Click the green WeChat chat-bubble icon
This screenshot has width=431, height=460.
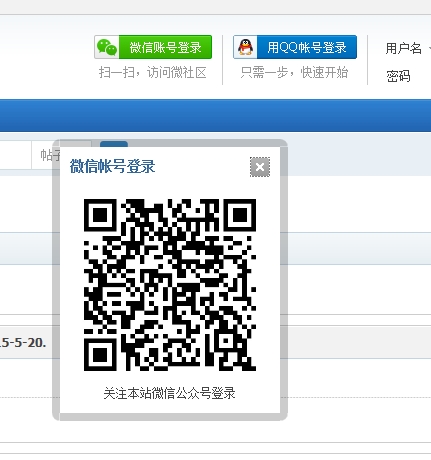click(107, 47)
